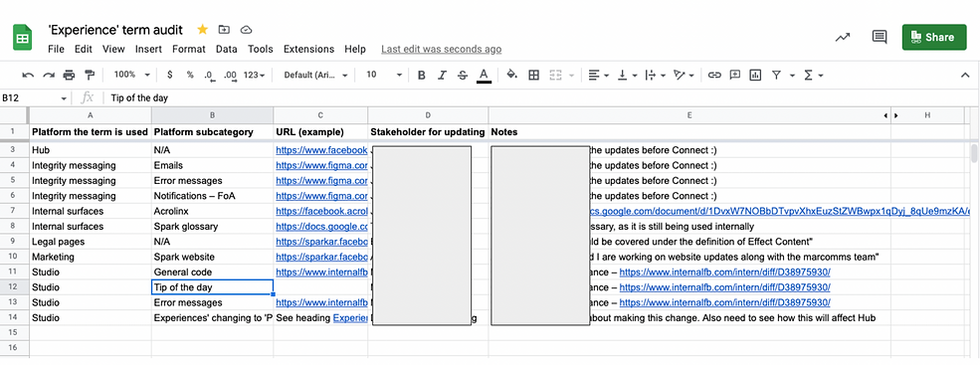980x365 pixels.
Task: Toggle strikethrough formatting
Action: click(x=463, y=75)
